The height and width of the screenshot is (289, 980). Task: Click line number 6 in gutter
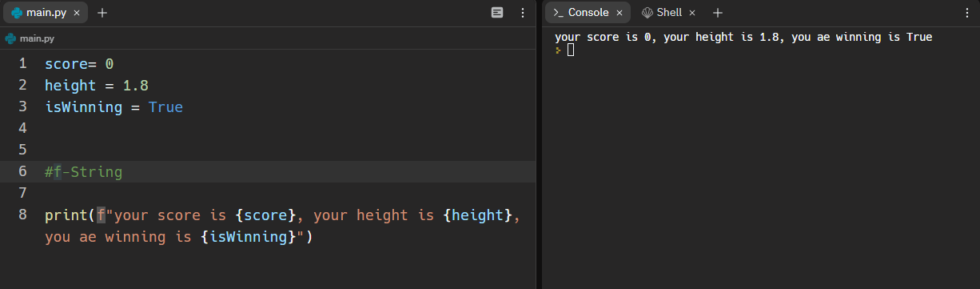click(x=22, y=171)
